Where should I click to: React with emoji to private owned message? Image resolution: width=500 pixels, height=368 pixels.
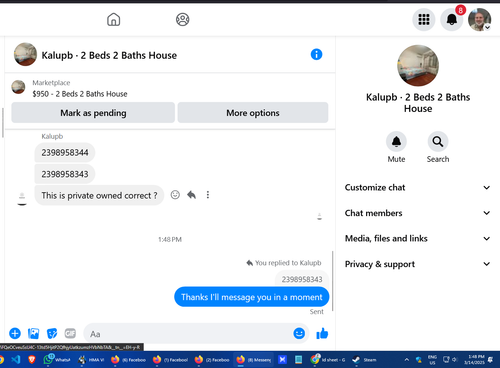[175, 195]
